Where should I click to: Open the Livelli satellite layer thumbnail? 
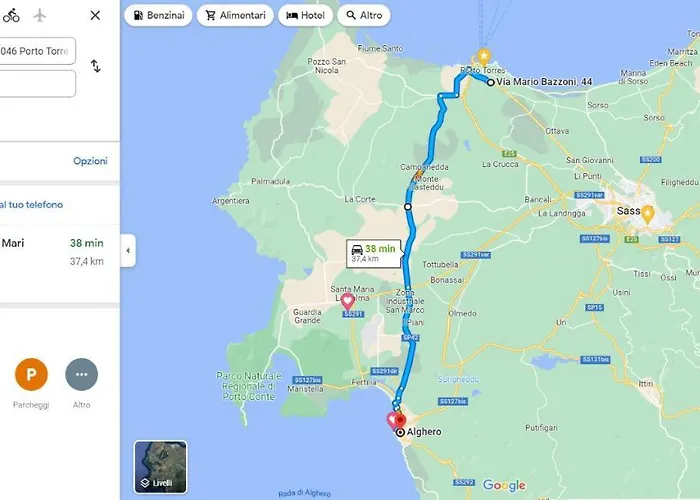(160, 467)
